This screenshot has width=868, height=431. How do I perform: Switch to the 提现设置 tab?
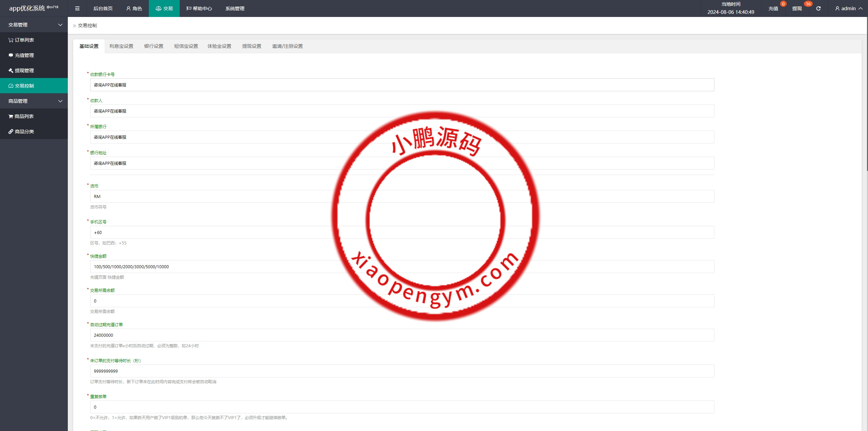tap(252, 46)
